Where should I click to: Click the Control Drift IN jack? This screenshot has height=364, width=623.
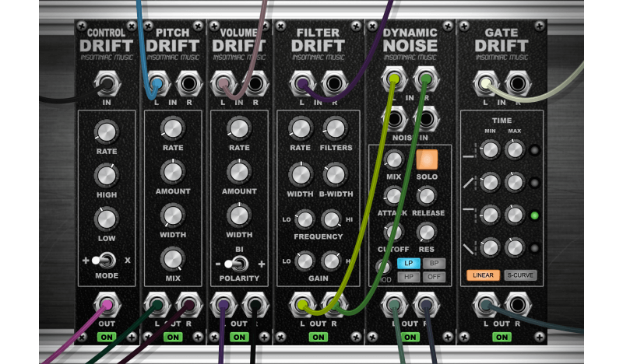tap(107, 84)
